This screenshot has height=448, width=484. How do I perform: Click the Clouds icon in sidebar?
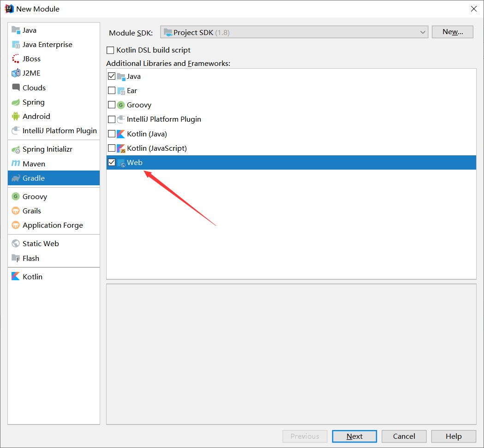coord(16,88)
